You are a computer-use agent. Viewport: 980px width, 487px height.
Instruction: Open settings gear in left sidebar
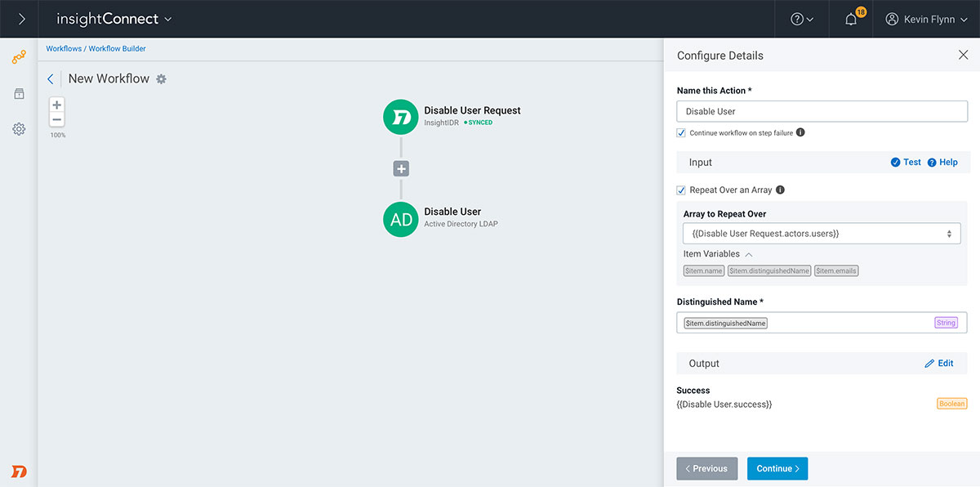coord(19,129)
